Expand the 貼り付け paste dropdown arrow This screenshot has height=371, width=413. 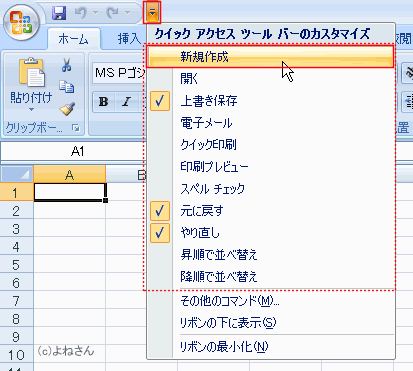(x=31, y=109)
